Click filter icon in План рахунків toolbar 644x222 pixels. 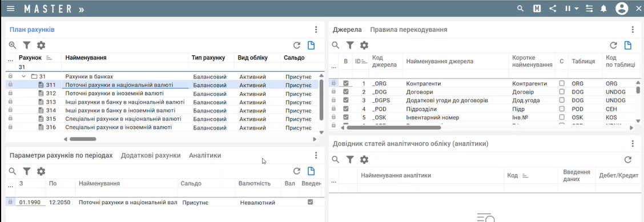[x=27, y=45]
